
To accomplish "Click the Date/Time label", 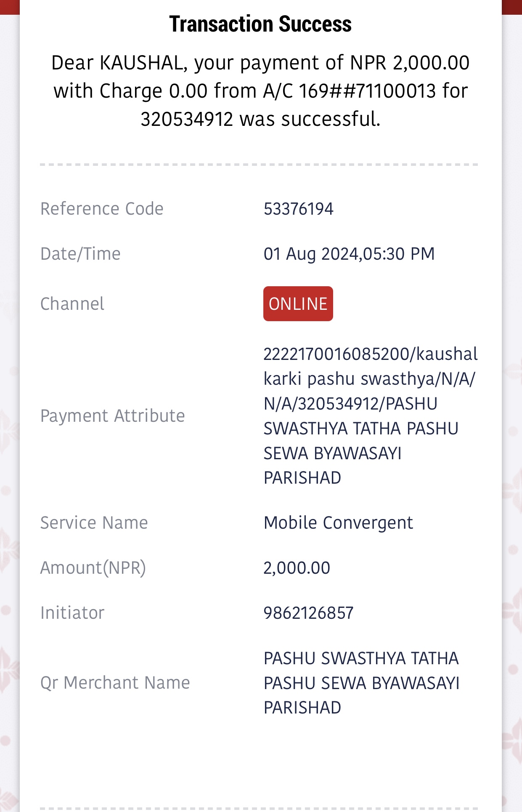I will [80, 254].
